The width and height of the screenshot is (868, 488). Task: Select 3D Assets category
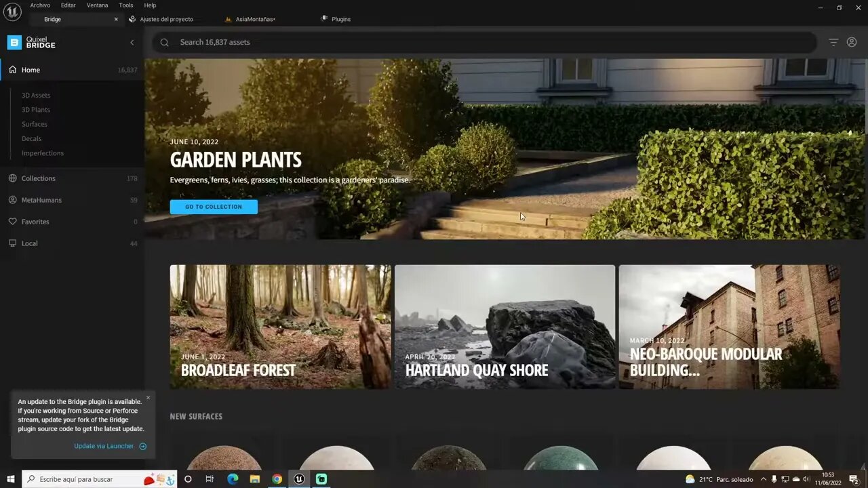click(36, 96)
